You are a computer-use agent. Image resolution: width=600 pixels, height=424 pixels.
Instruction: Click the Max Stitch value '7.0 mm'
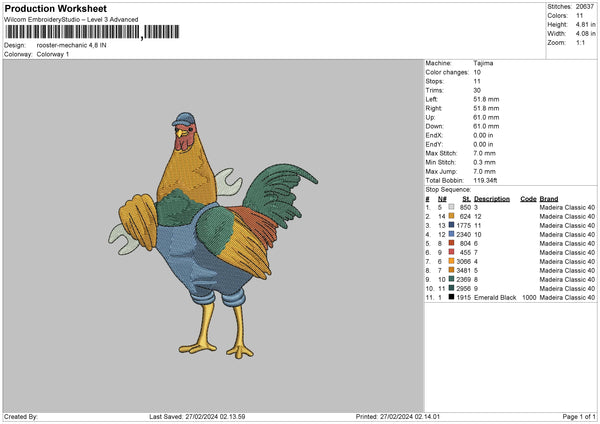pyautogui.click(x=484, y=153)
